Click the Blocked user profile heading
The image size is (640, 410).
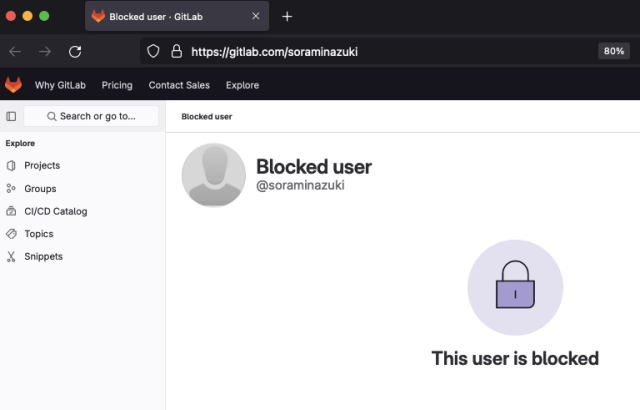coord(314,166)
